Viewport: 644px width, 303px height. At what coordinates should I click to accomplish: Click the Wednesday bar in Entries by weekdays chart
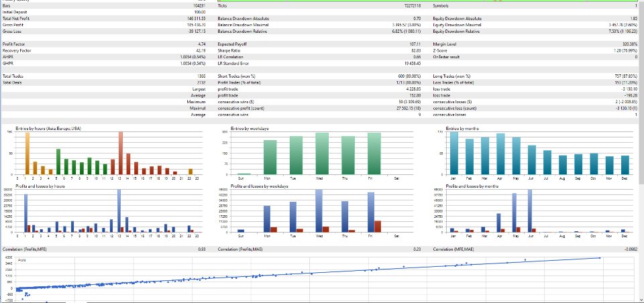pyautogui.click(x=322, y=154)
